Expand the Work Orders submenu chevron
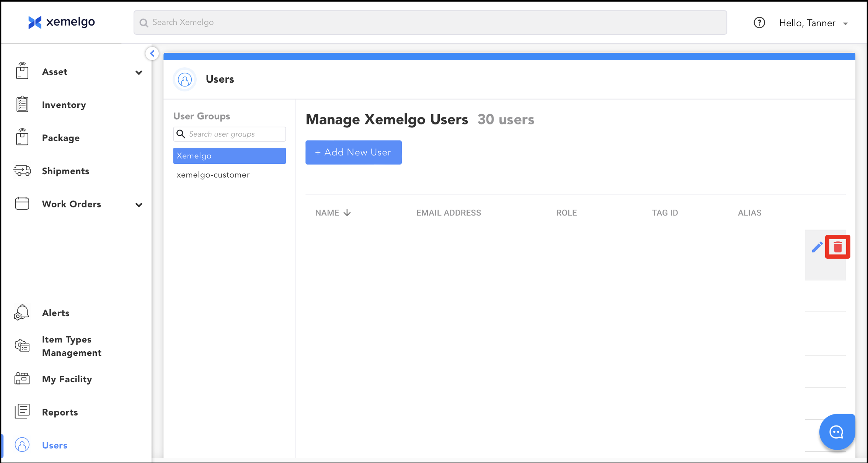Image resolution: width=868 pixels, height=463 pixels. [x=139, y=205]
